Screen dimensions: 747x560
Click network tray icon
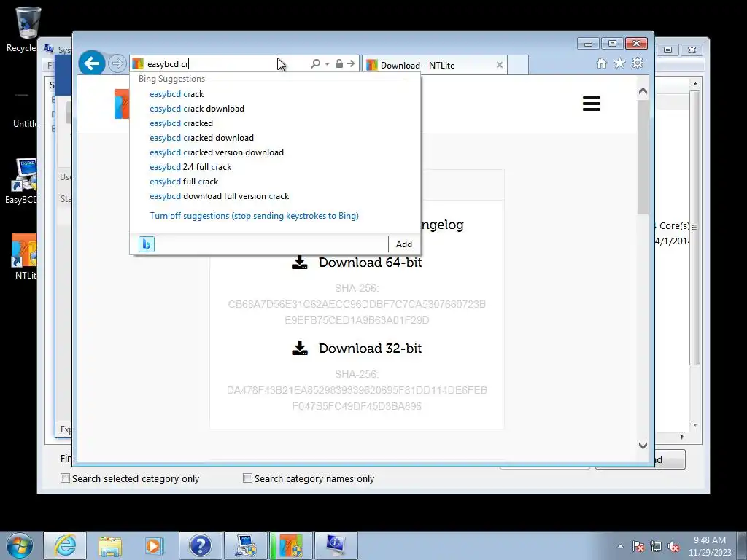point(656,546)
